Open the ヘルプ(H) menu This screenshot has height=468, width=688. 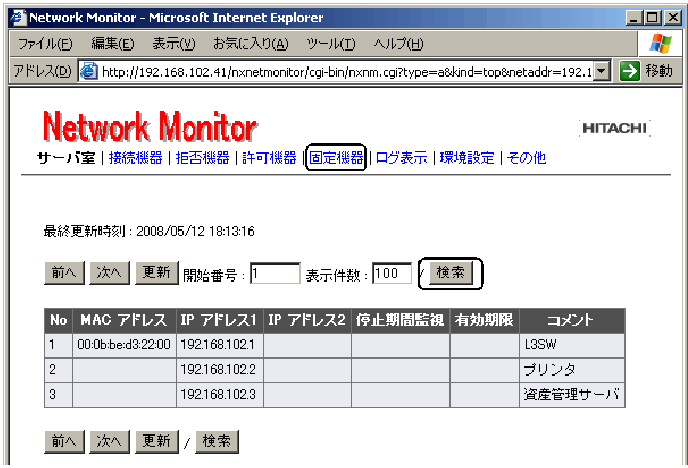pos(398,44)
